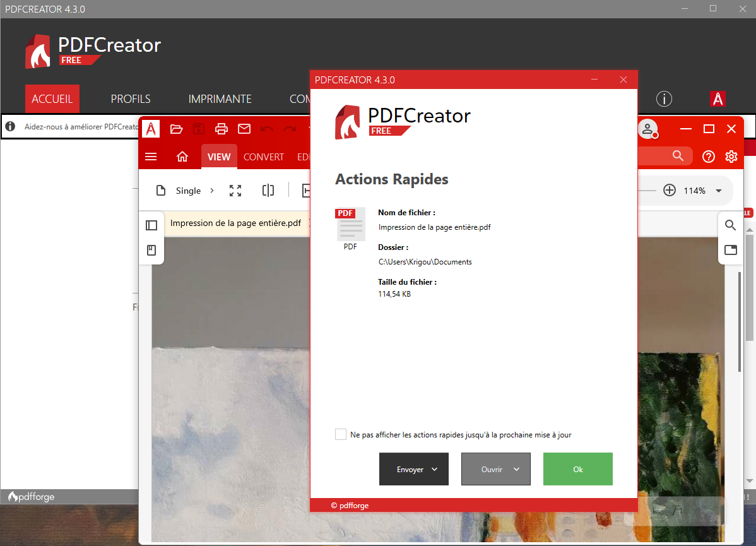Viewport: 756px width, 546px height.
Task: Click green Ok button
Action: pos(577,469)
